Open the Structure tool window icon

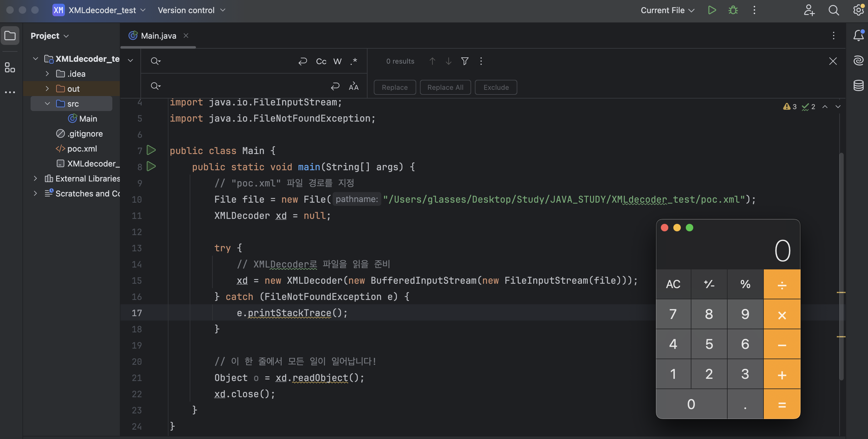pyautogui.click(x=10, y=67)
